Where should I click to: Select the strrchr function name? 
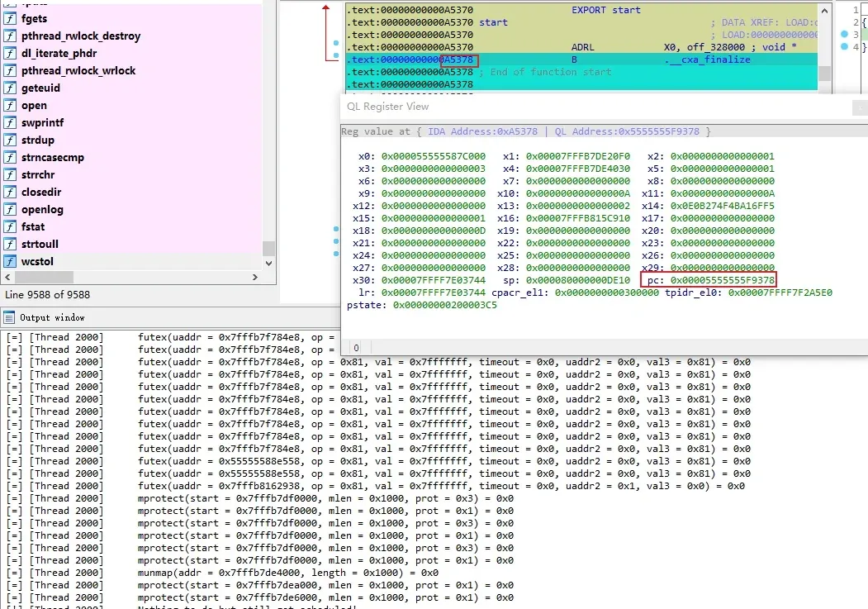[x=38, y=174]
